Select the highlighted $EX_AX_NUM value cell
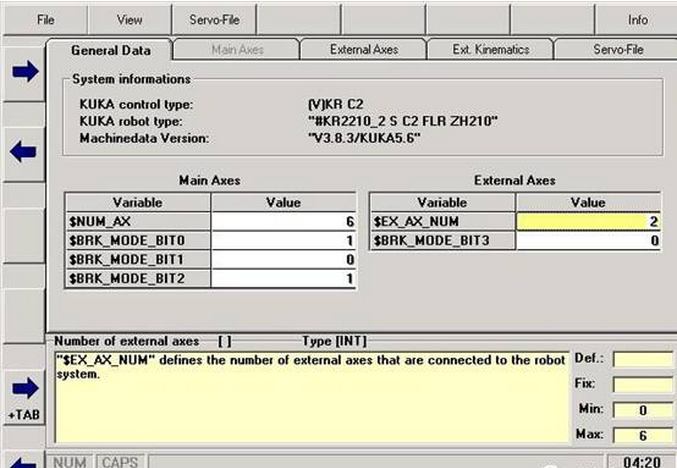Screen dimensions: 677x468 pos(588,221)
